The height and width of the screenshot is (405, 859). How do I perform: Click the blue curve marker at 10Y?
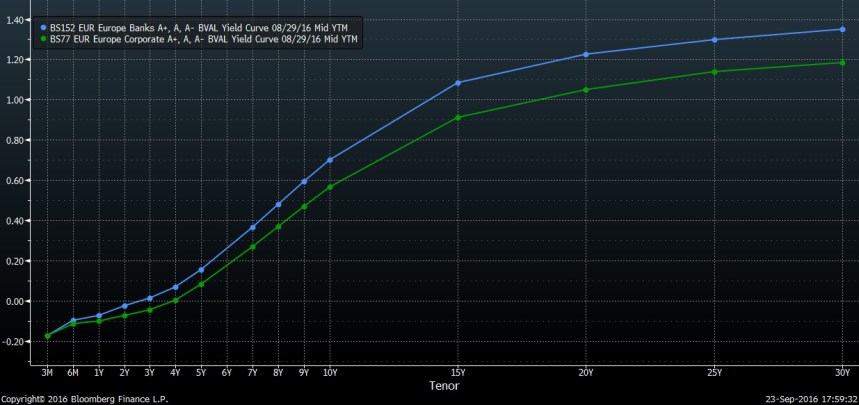330,160
